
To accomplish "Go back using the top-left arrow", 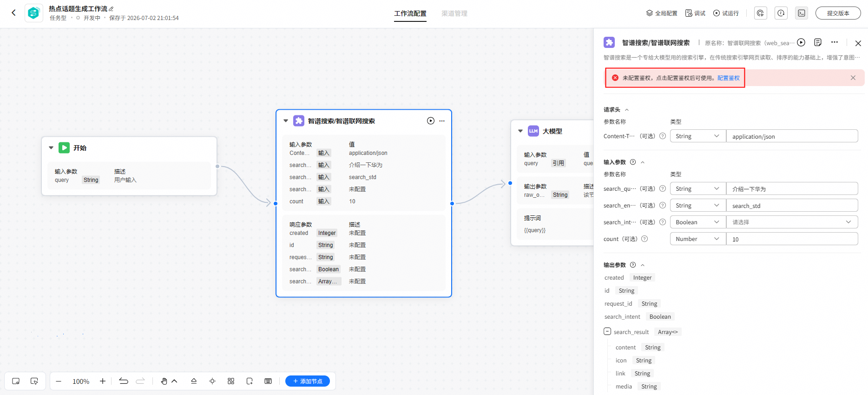I will pyautogui.click(x=13, y=13).
